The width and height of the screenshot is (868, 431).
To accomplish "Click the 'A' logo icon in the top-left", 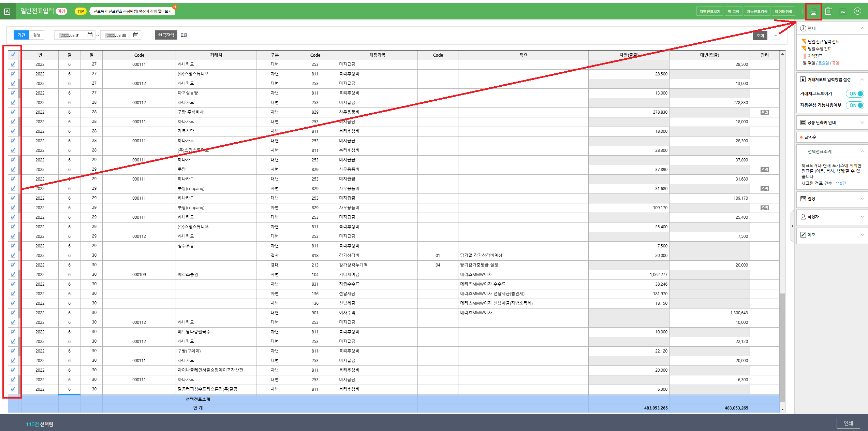I will coord(7,12).
